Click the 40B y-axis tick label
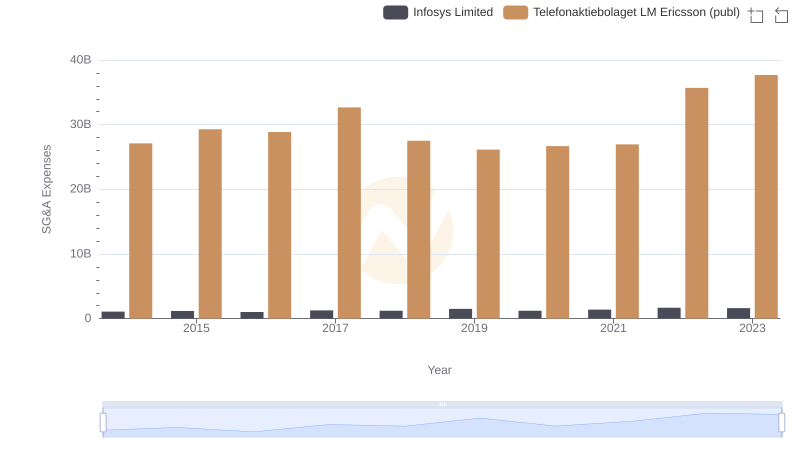Image resolution: width=800 pixels, height=461 pixels. tap(80, 60)
